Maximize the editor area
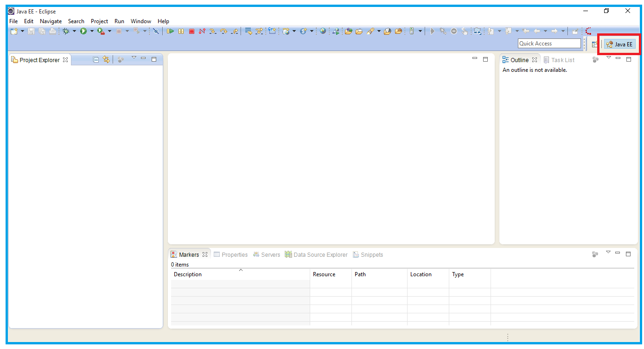The height and width of the screenshot is (349, 644). click(x=485, y=59)
